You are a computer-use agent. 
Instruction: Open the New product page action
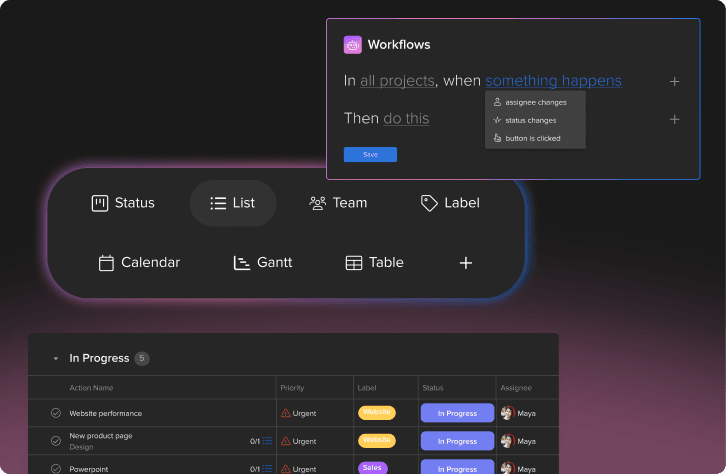click(x=100, y=436)
